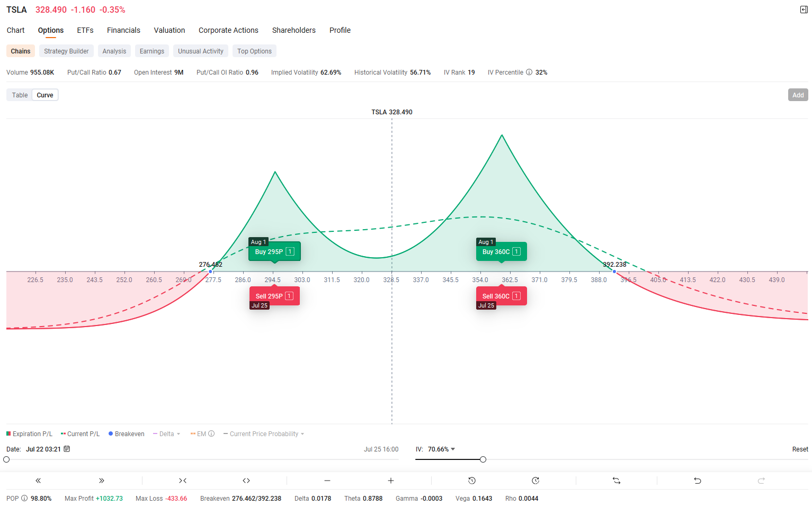Switch to the Valuation tab

pos(169,30)
